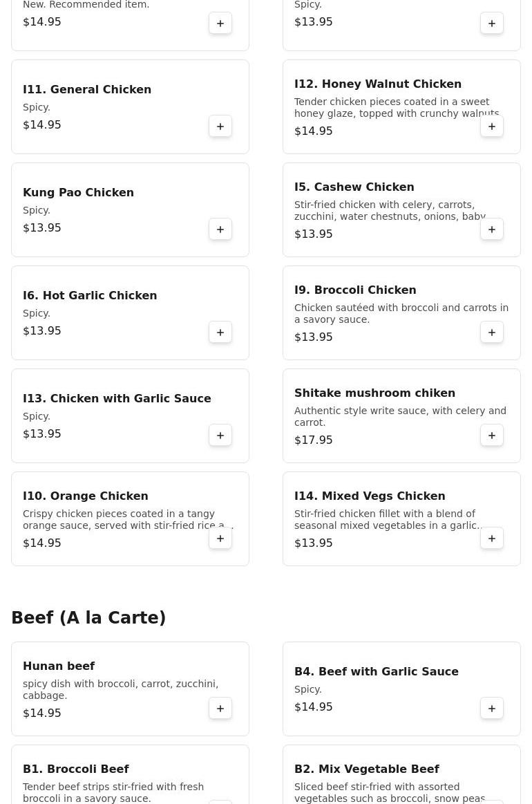Add I14. Mixed Vegs Chicken to cart
Viewport: 532px width, 804px height.
(492, 539)
